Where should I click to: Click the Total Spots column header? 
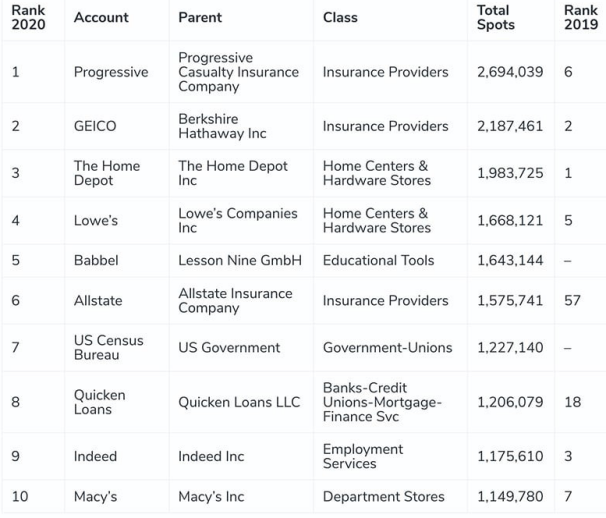[x=495, y=17]
